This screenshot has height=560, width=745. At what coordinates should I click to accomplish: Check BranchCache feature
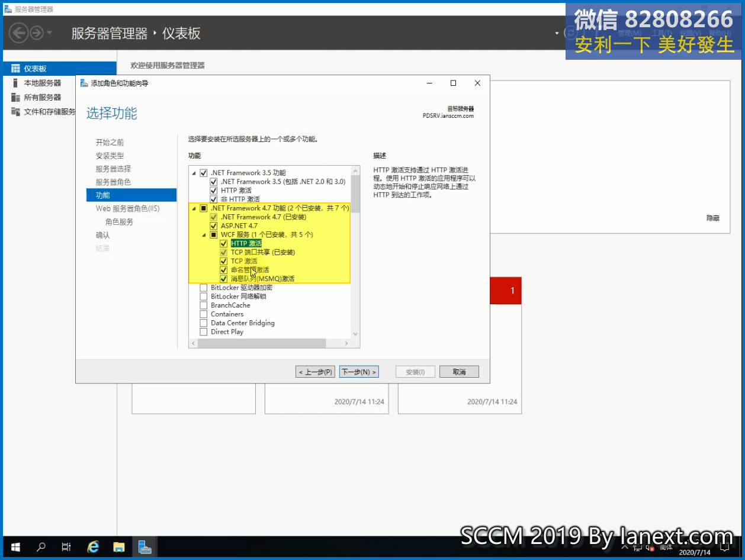(204, 305)
